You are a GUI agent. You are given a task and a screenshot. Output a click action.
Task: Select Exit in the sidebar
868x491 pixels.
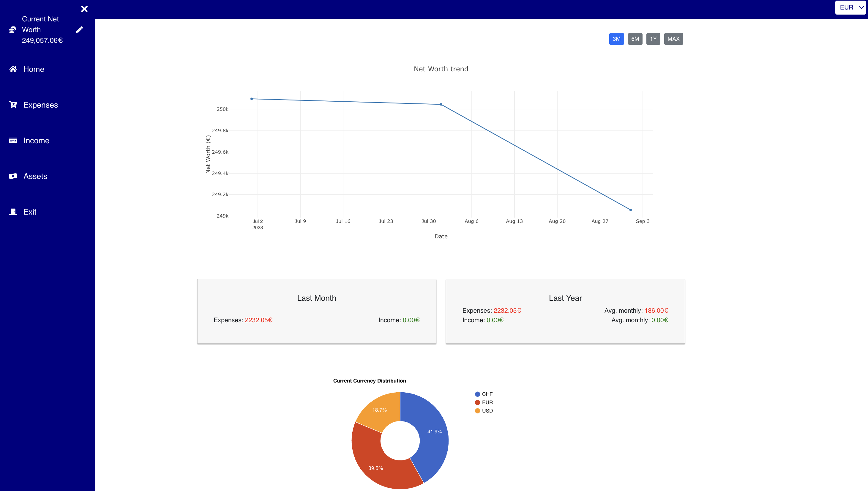(30, 212)
